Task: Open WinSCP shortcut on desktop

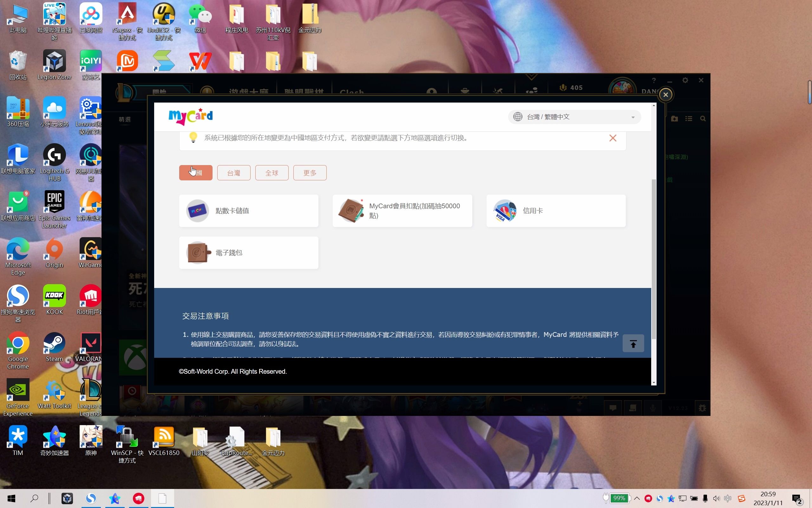Action: (x=127, y=445)
